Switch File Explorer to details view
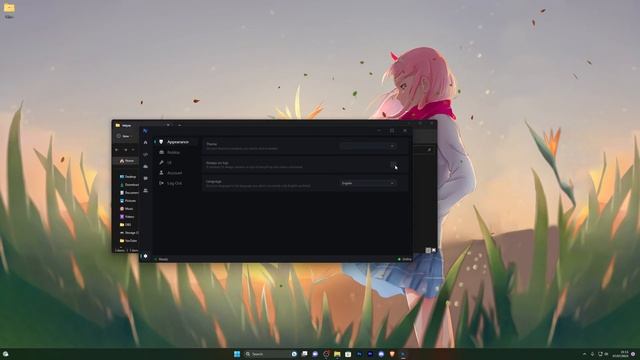Image resolution: width=640 pixels, height=360 pixels. [428, 250]
